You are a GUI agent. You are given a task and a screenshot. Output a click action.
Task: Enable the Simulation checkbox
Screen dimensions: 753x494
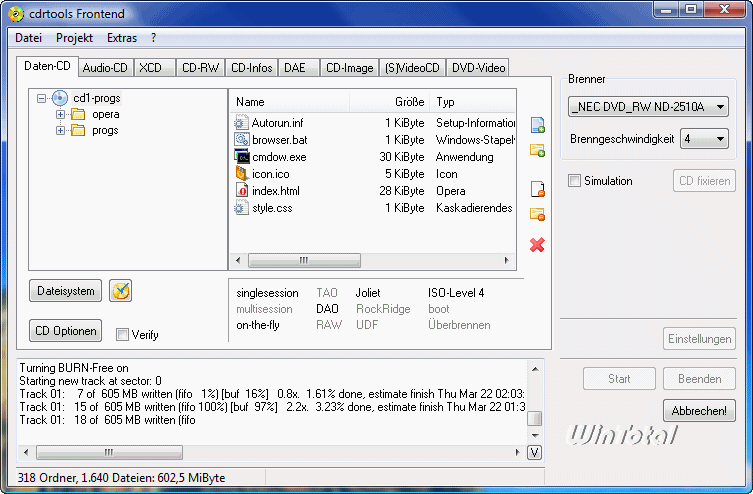tap(574, 181)
